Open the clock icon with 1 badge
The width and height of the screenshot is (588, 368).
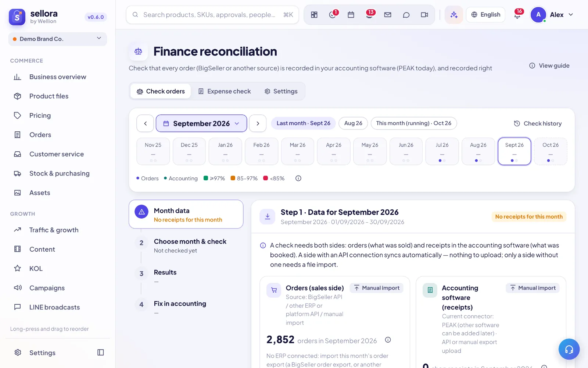click(333, 15)
